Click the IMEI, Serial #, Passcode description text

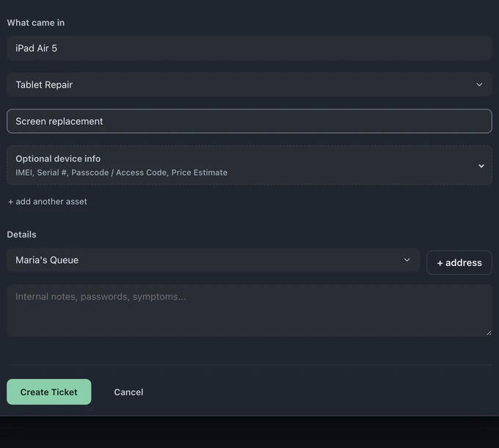coord(122,173)
